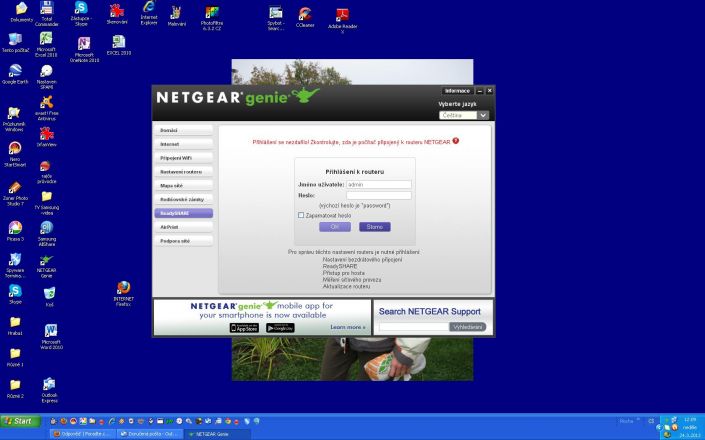Click the red help icon beside error message
This screenshot has width=705, height=440.
coord(455,141)
